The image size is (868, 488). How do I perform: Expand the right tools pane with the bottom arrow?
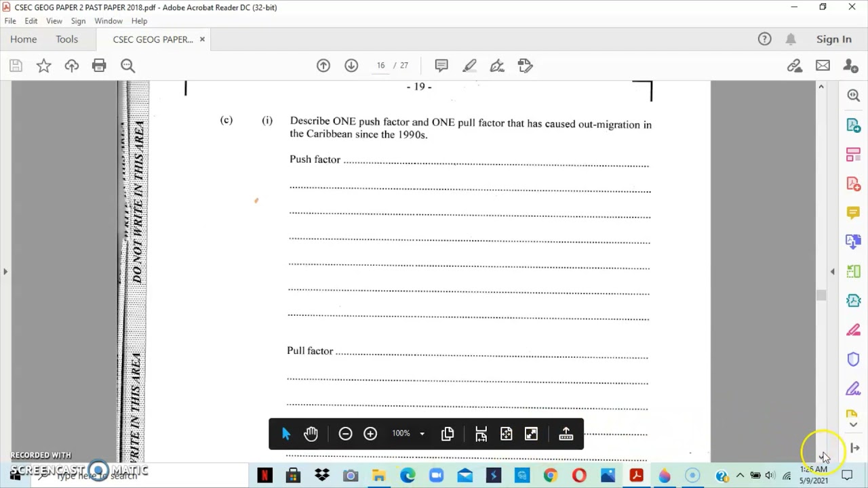(854, 448)
